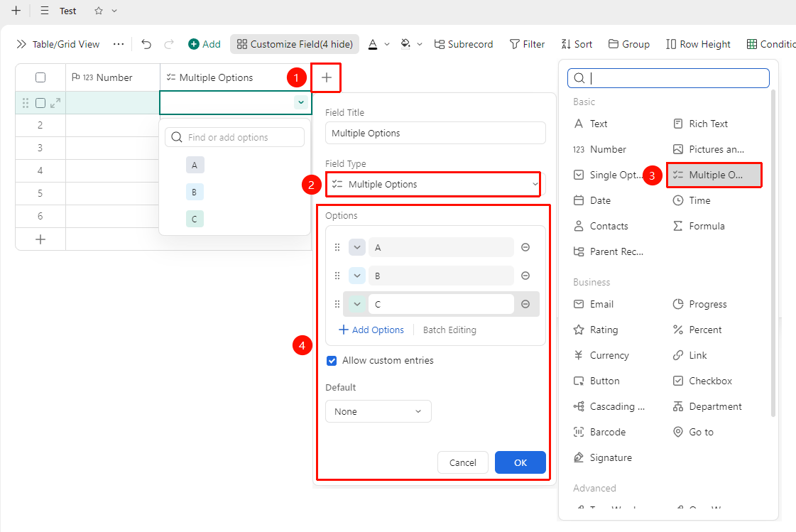
Task: Click the redo arrow icon
Action: (169, 44)
